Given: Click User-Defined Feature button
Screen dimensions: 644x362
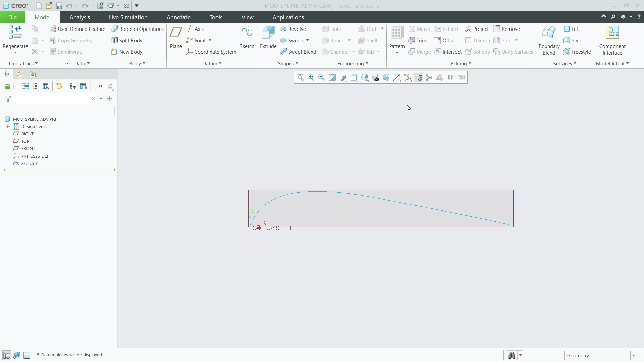Looking at the screenshot, I should (x=77, y=29).
